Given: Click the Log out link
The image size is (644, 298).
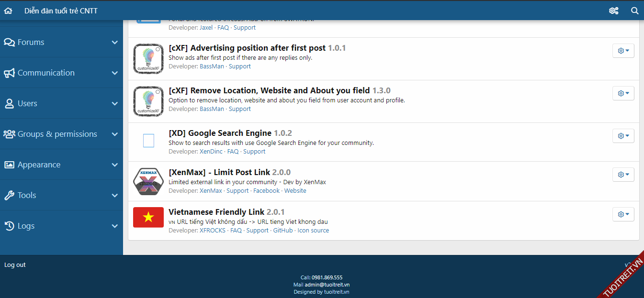Looking at the screenshot, I should click(x=15, y=265).
